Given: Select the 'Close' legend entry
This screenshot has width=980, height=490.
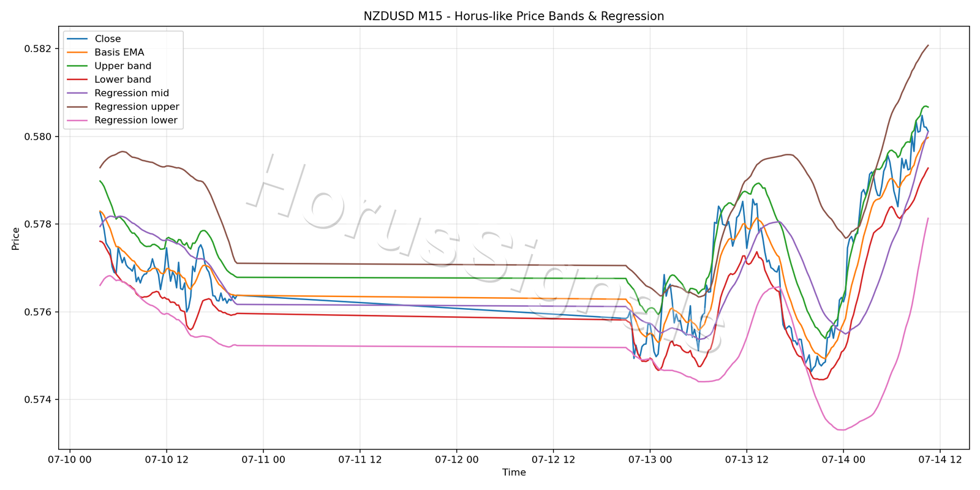Looking at the screenshot, I should (x=94, y=39).
